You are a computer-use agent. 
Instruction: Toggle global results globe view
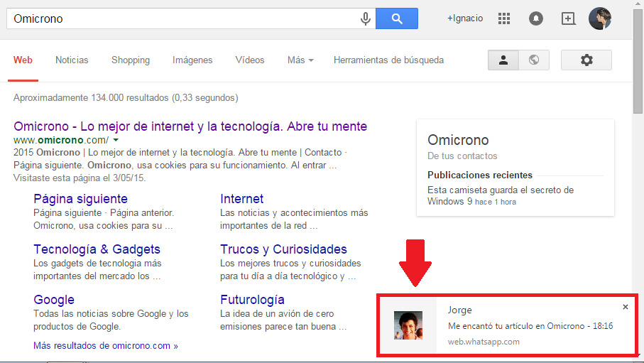(x=534, y=60)
